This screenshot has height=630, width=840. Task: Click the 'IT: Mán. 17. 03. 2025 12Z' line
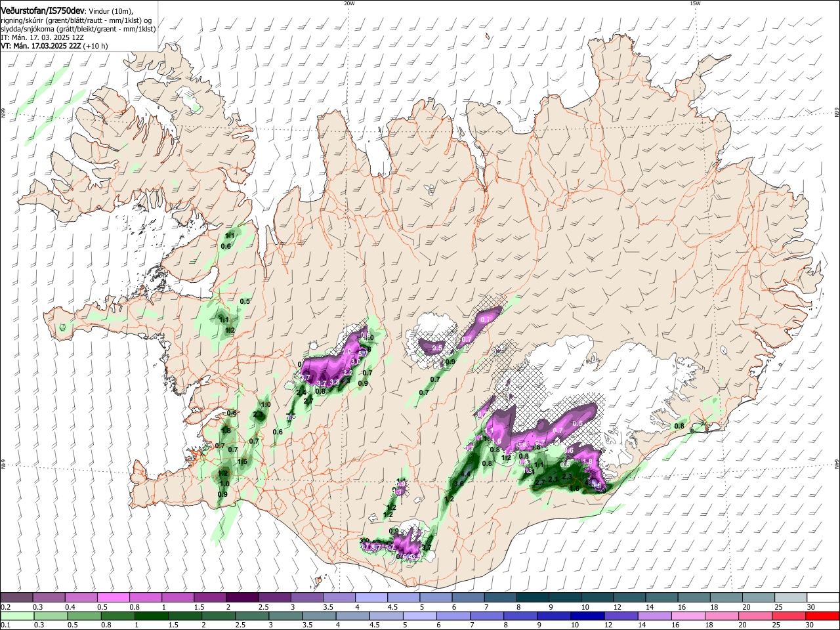click(x=43, y=37)
